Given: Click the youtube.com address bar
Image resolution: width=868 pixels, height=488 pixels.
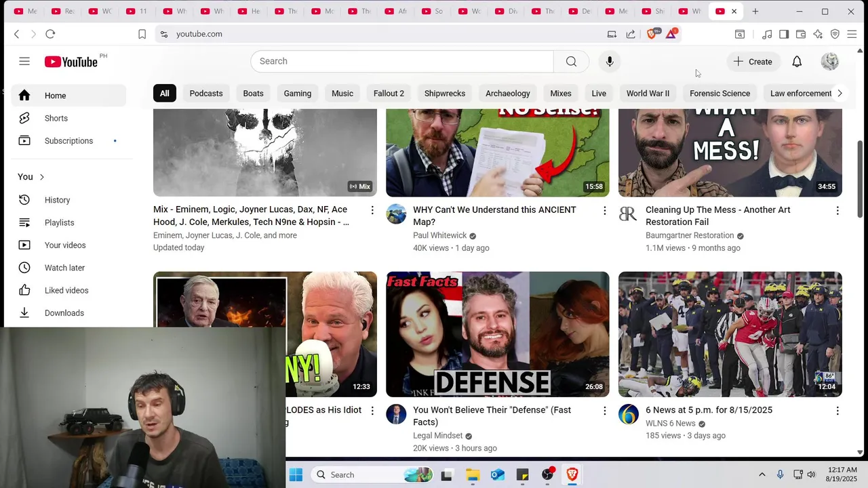Looking at the screenshot, I should pyautogui.click(x=380, y=34).
